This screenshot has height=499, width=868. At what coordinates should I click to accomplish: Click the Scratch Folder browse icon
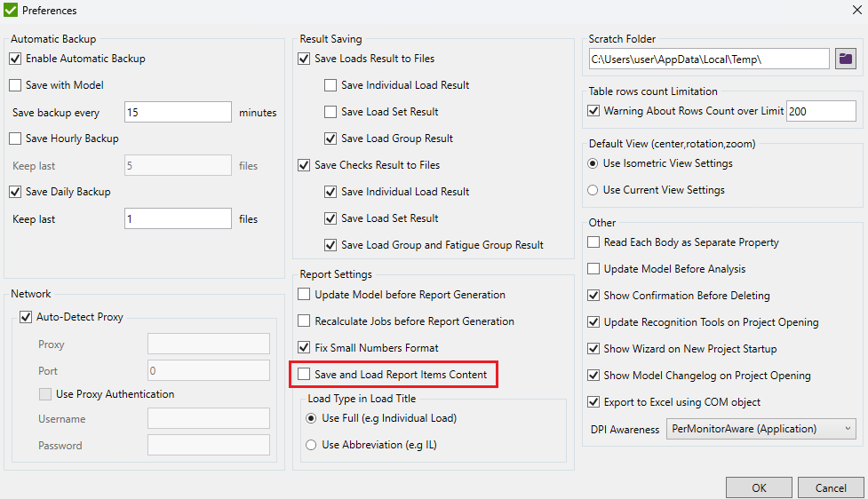coord(845,59)
